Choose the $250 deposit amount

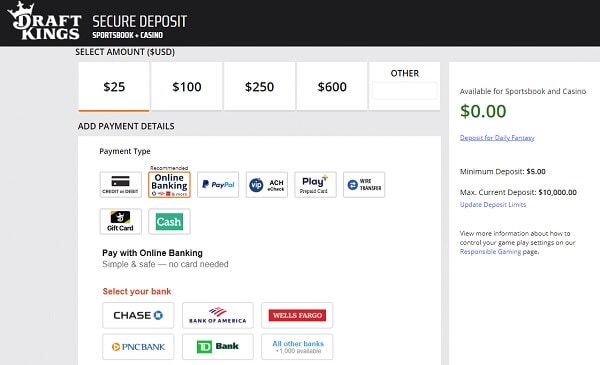[x=259, y=87]
